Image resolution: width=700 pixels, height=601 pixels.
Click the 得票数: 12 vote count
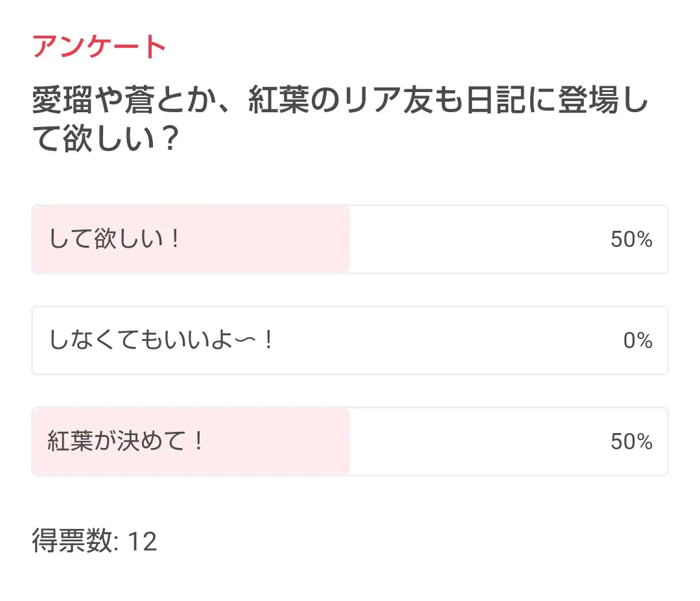tap(95, 541)
